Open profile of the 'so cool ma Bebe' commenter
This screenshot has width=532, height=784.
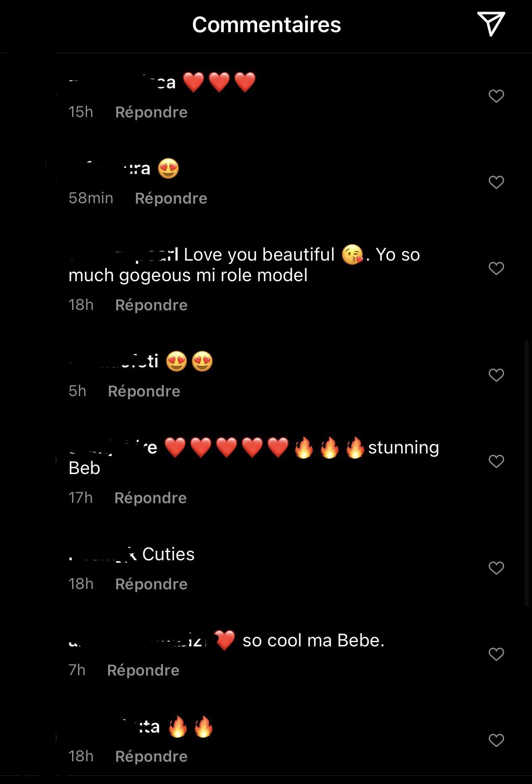coord(137,641)
